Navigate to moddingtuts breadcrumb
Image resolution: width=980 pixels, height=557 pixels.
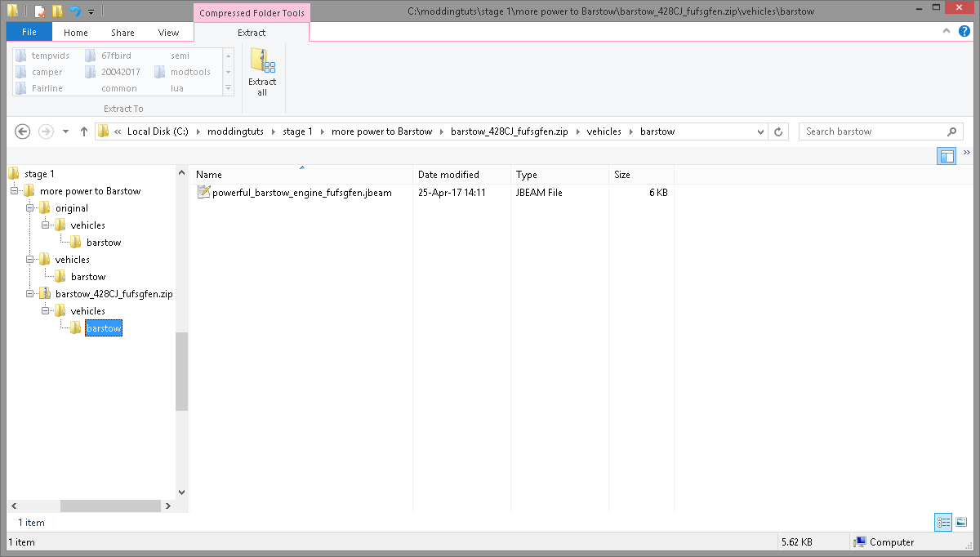click(235, 131)
